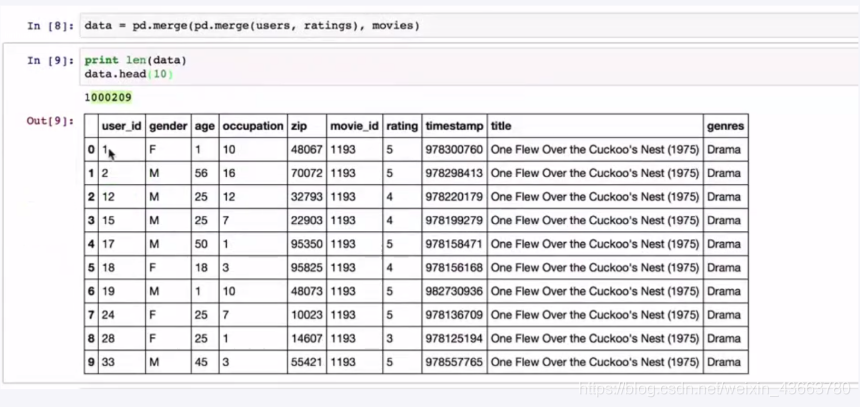
Task: Click the age column header
Action: coord(205,126)
